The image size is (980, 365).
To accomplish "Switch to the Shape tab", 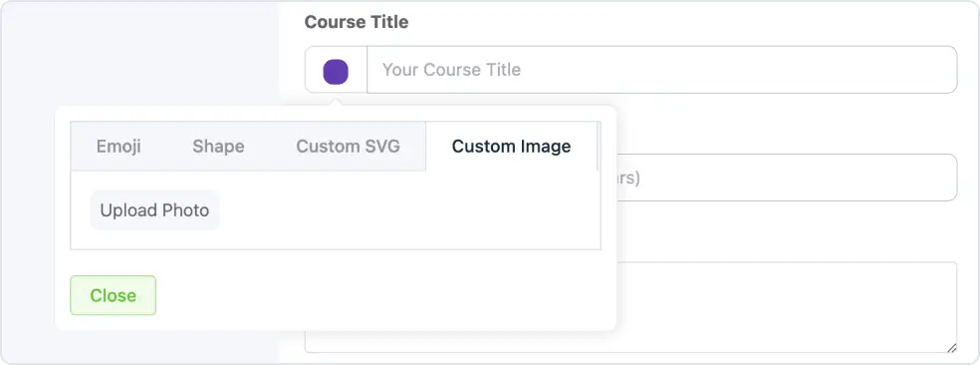I will pyautogui.click(x=218, y=147).
